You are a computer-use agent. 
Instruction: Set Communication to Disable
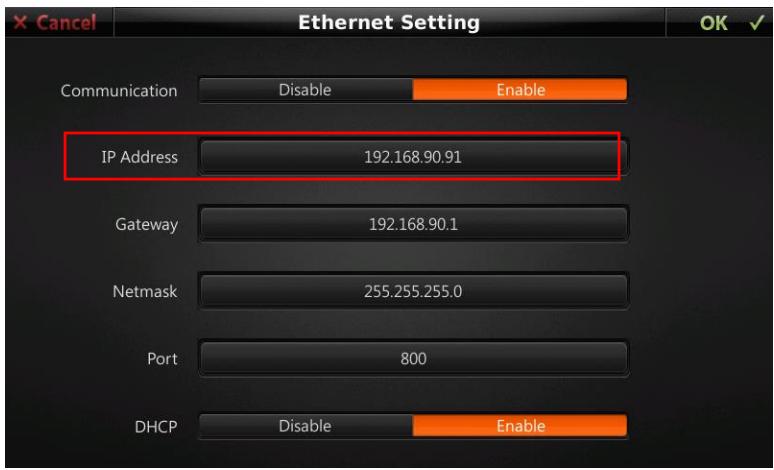tap(306, 90)
